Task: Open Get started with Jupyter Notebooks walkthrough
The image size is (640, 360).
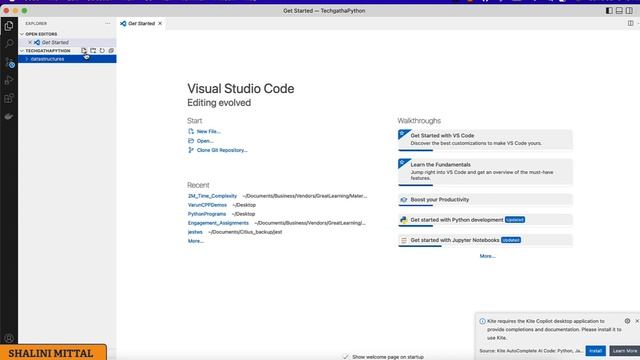Action: (x=485, y=241)
